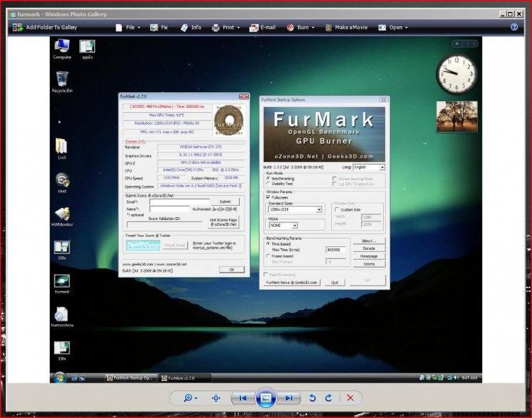Rotate the photo clockwise
Viewport: 532px width, 418px height.
[328, 398]
